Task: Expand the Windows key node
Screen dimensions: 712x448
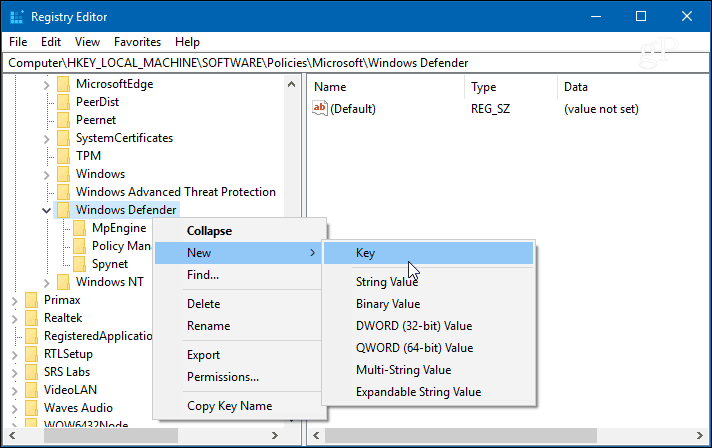Action: pyautogui.click(x=46, y=174)
